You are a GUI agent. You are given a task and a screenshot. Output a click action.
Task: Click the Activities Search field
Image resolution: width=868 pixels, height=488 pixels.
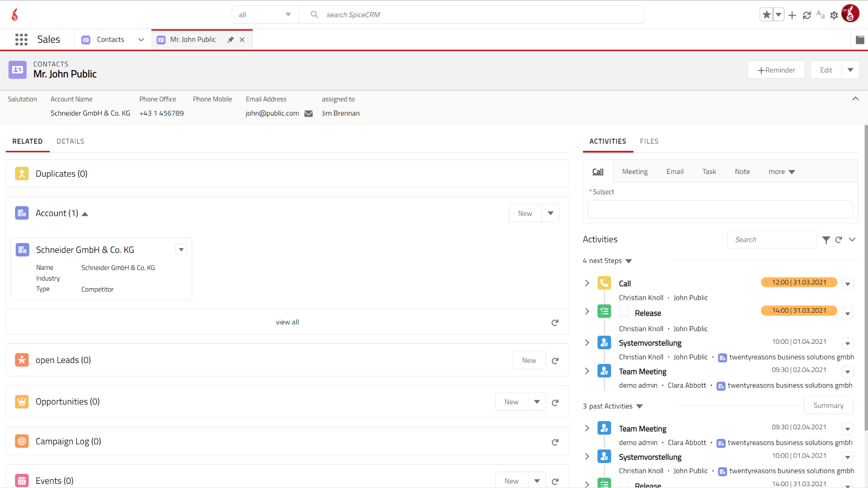tap(772, 239)
